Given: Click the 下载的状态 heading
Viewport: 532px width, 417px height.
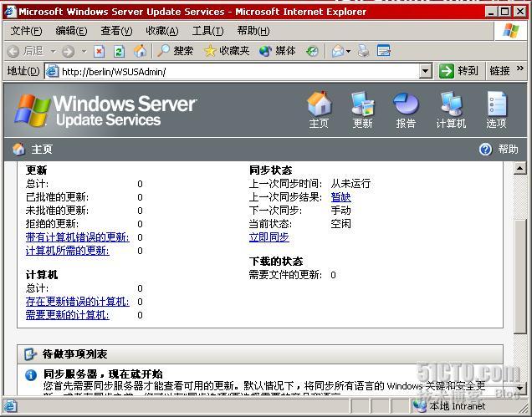Looking at the screenshot, I should pyautogui.click(x=276, y=262).
